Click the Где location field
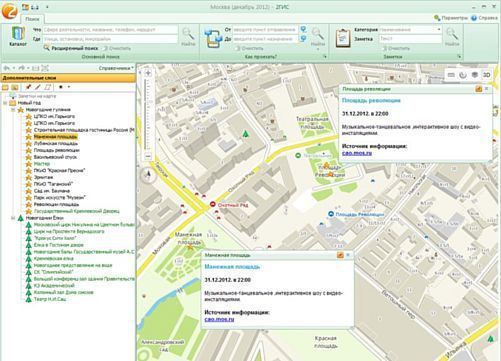The image size is (501, 361). 110,39
